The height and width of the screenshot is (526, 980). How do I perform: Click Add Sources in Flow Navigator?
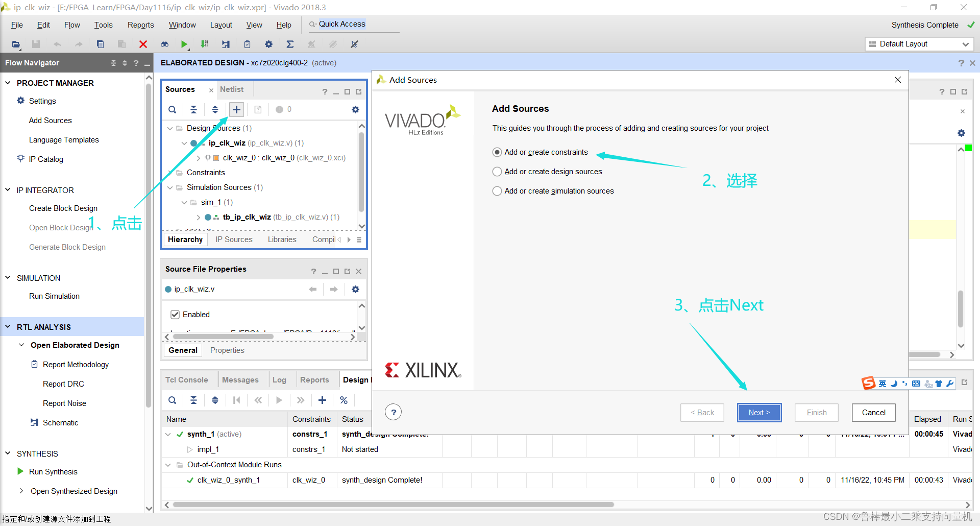[x=50, y=121]
